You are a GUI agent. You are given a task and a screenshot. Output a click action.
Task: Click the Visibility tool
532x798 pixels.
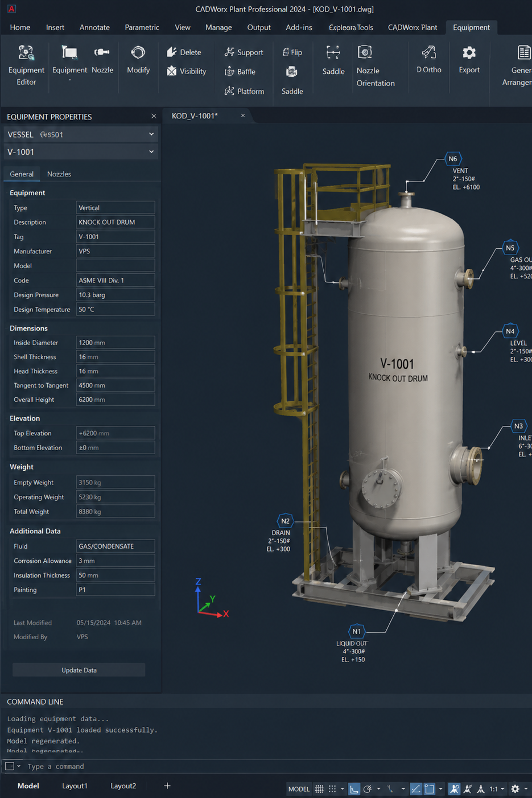coord(186,71)
